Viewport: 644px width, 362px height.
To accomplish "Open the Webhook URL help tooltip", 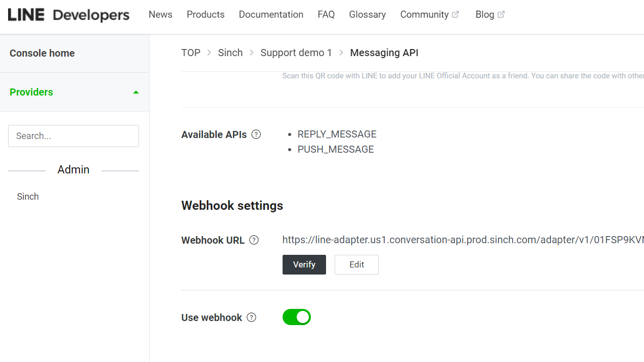I will (254, 240).
